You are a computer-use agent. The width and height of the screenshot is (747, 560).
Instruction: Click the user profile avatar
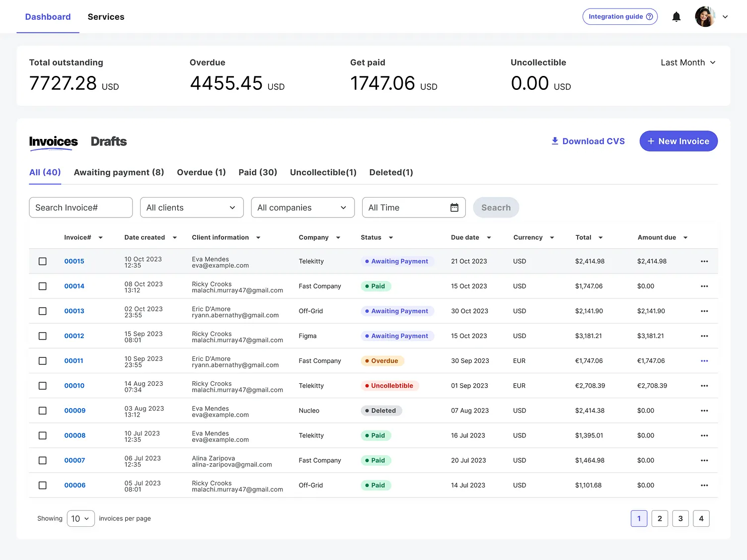coord(704,17)
